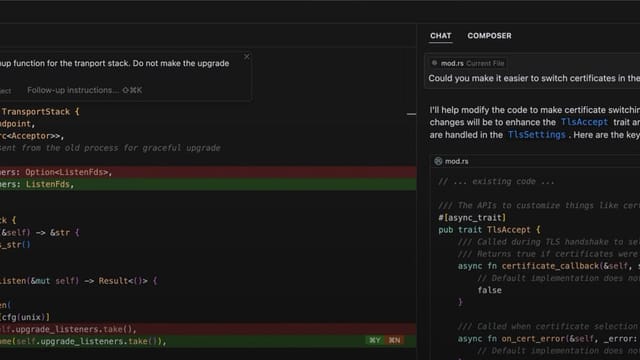Screen dimensions: 640x360
Task: Close the inline edit prompt box
Action: [247, 57]
